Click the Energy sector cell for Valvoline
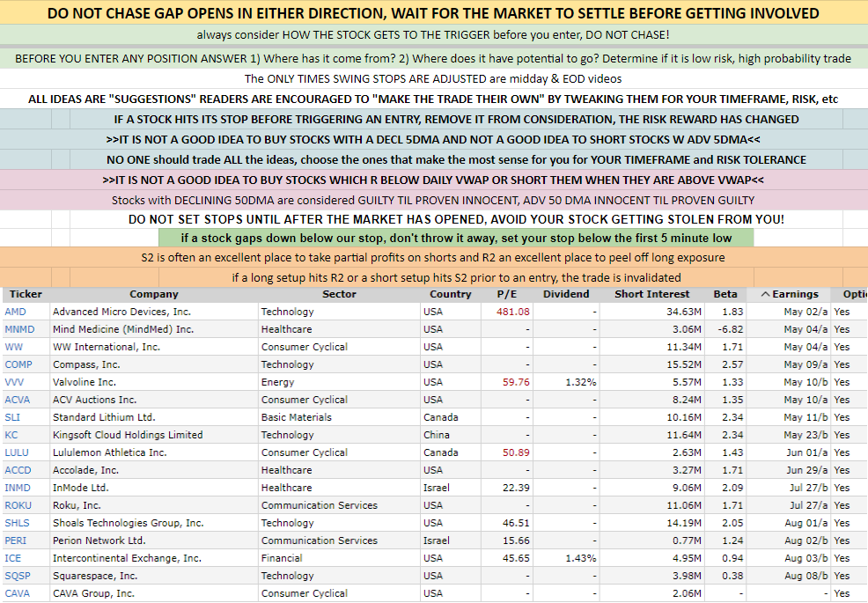The height and width of the screenshot is (603, 868). click(x=339, y=382)
